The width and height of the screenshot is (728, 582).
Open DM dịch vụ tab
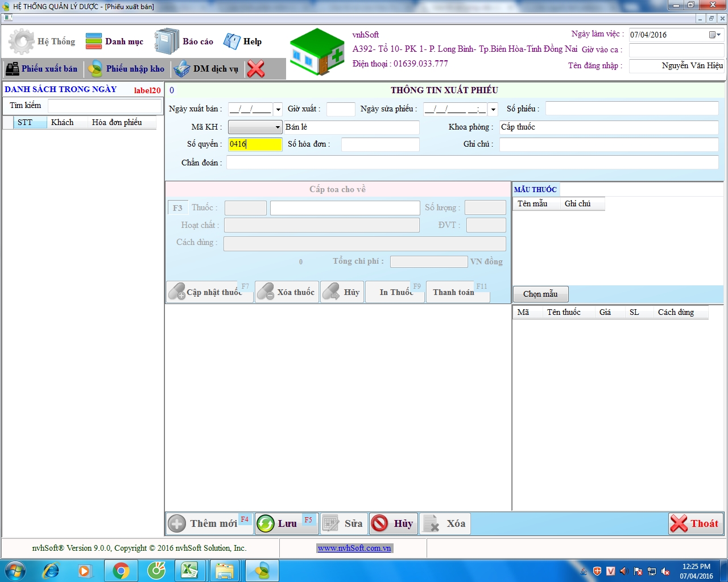pos(206,69)
